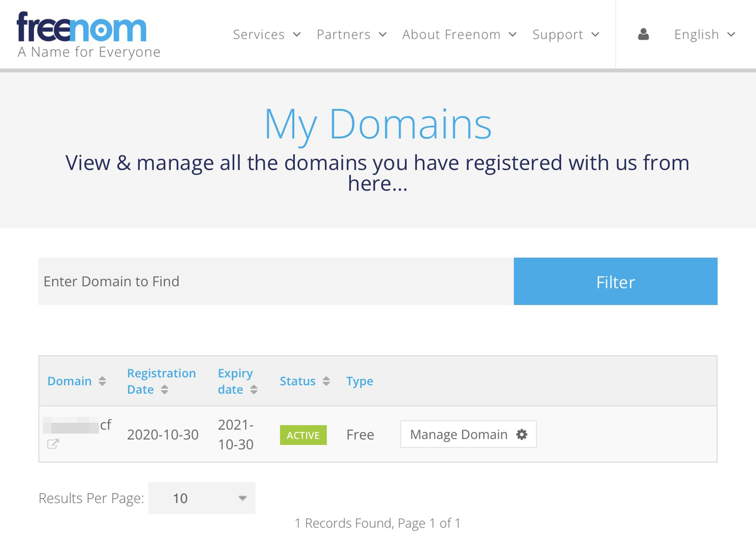Click the A Name for Everyone tagline
Screen dimensions: 756x539
[x=89, y=52]
